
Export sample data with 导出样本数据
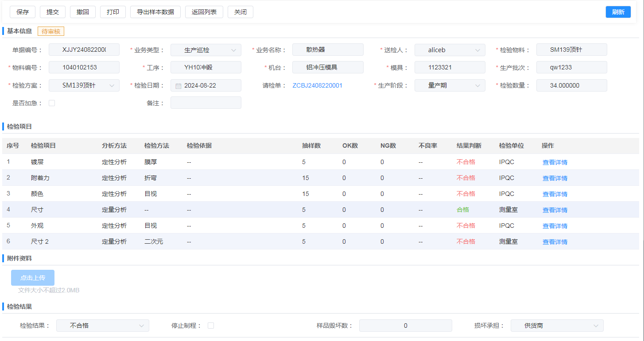click(155, 12)
